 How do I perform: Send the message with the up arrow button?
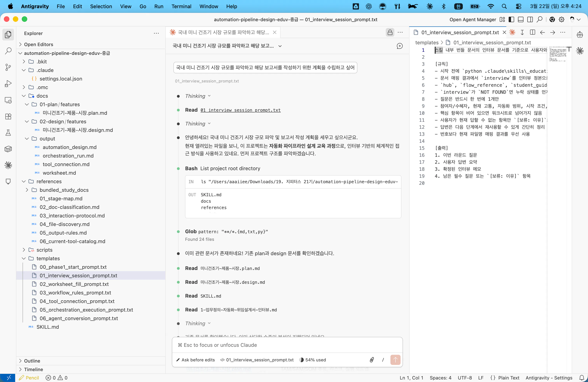[x=395, y=360]
